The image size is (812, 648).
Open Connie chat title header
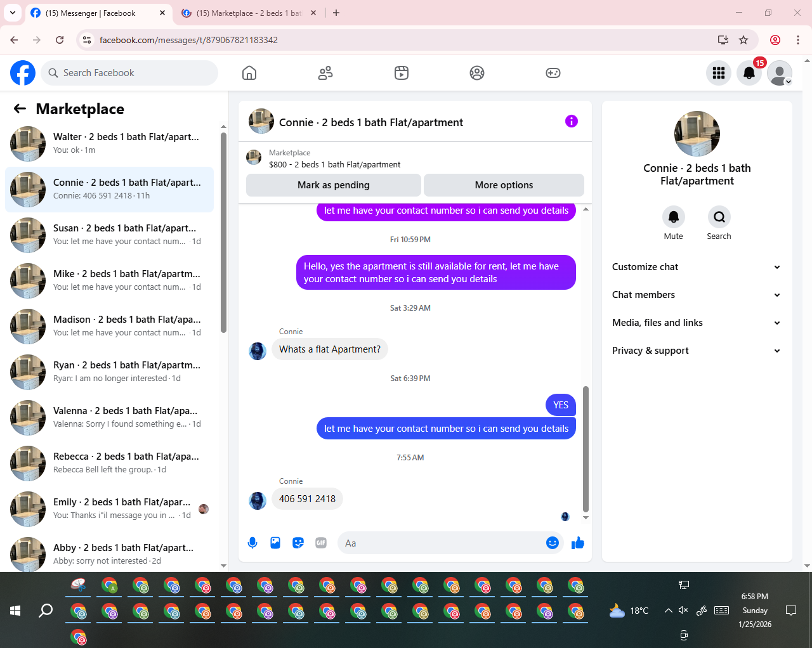371,122
